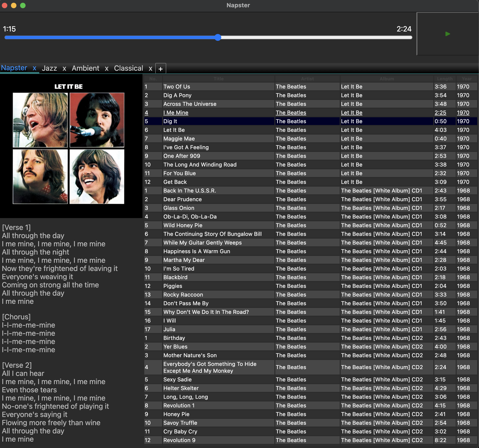Sort by the Title column header
479x448 pixels.
(218, 79)
